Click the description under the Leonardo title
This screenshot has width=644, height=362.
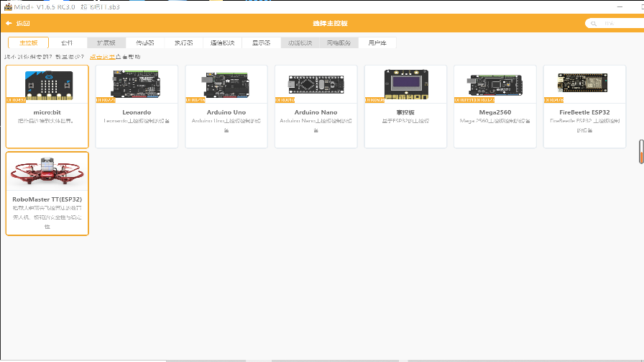137,121
